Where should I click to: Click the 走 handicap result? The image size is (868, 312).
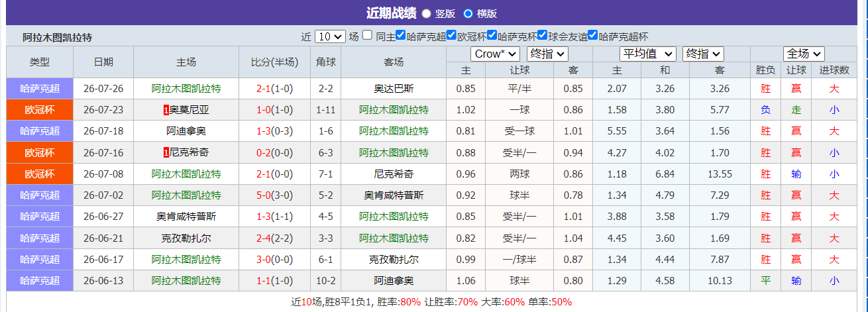796,110
